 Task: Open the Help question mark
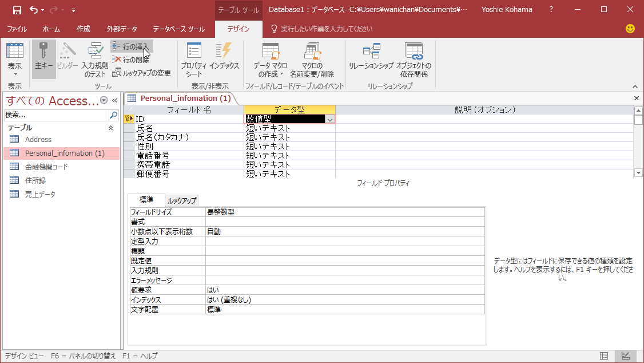point(551,10)
